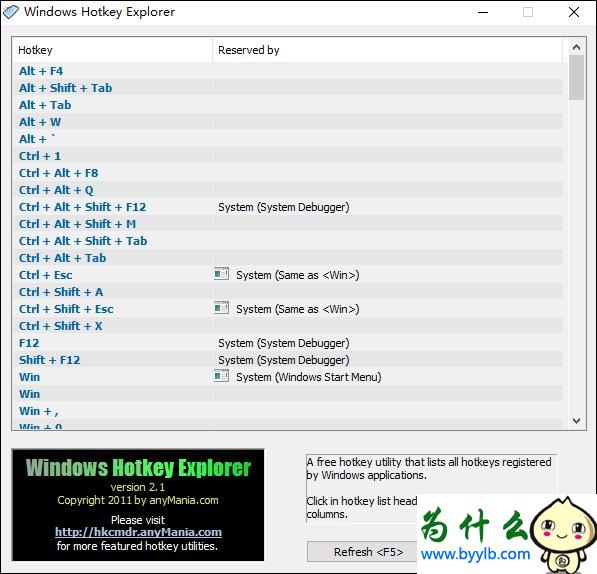
Task: Click Copyright 2011 by anyMania.com text
Action: (138, 500)
